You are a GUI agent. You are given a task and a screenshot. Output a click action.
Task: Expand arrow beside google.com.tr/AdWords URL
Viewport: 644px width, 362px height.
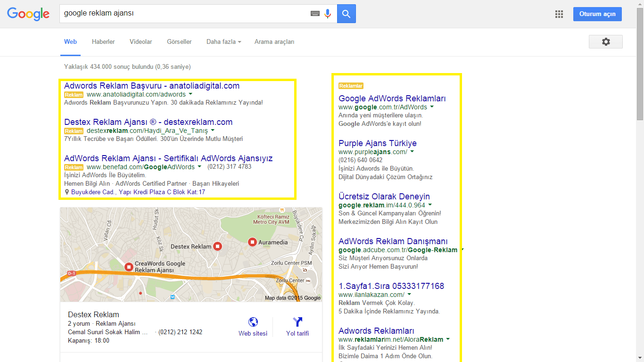click(432, 107)
